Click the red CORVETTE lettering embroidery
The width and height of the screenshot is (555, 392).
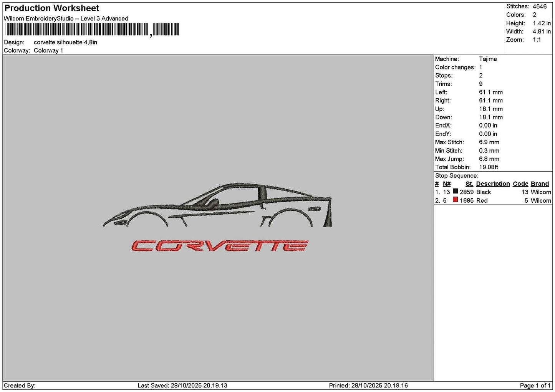tap(220, 246)
